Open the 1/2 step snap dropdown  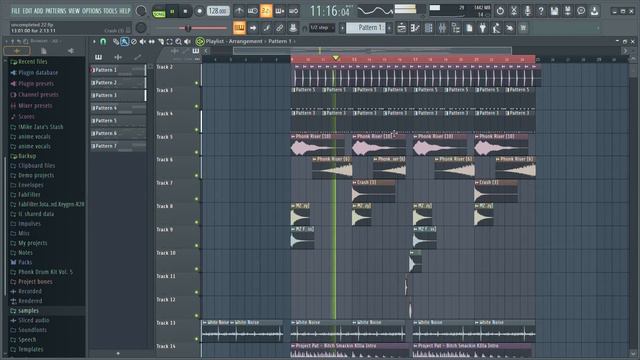tap(322, 28)
